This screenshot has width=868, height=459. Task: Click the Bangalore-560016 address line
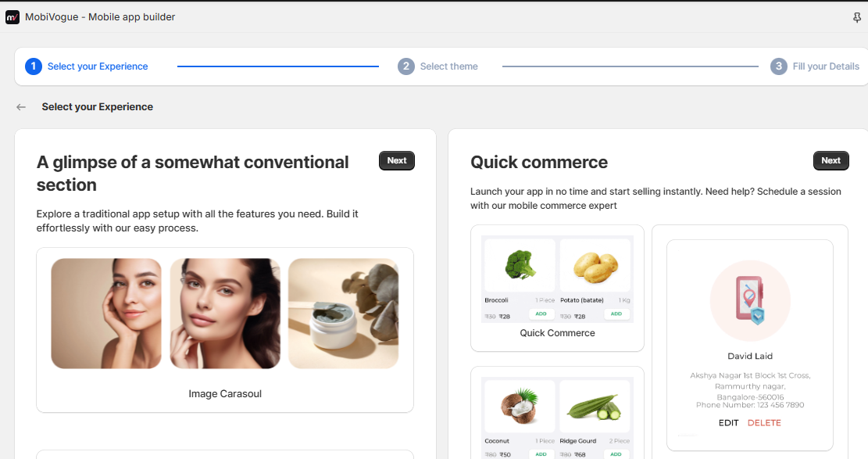click(x=750, y=397)
